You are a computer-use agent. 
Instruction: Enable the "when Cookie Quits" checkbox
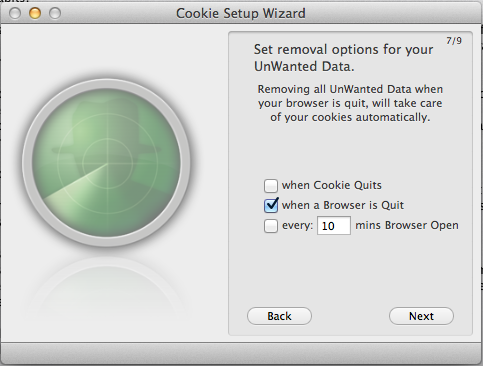(x=271, y=186)
